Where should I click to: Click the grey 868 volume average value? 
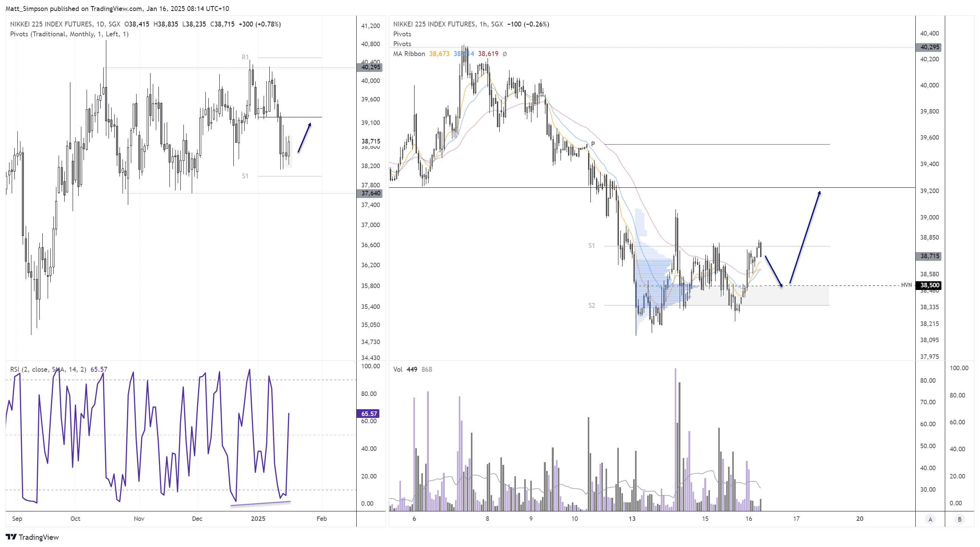[427, 369]
